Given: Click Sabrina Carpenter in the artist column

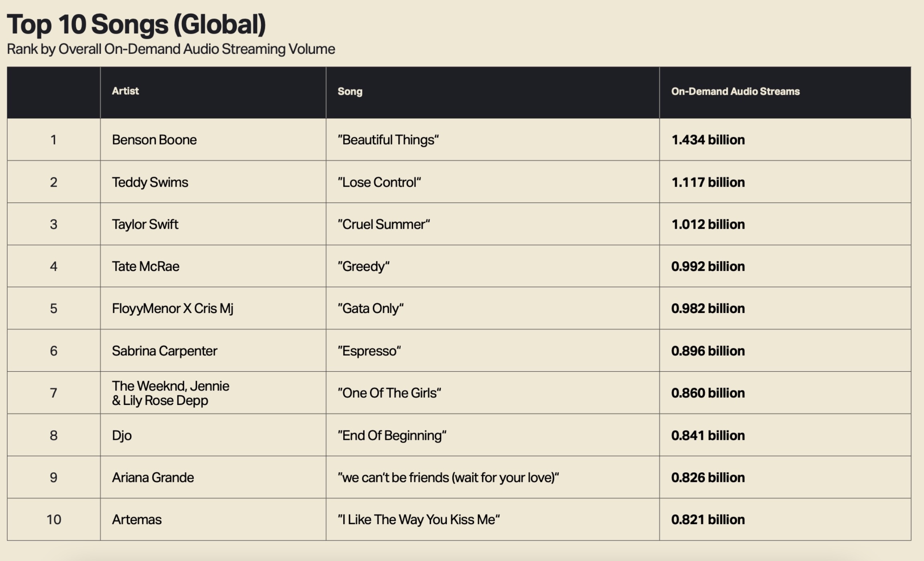Looking at the screenshot, I should pos(165,351).
